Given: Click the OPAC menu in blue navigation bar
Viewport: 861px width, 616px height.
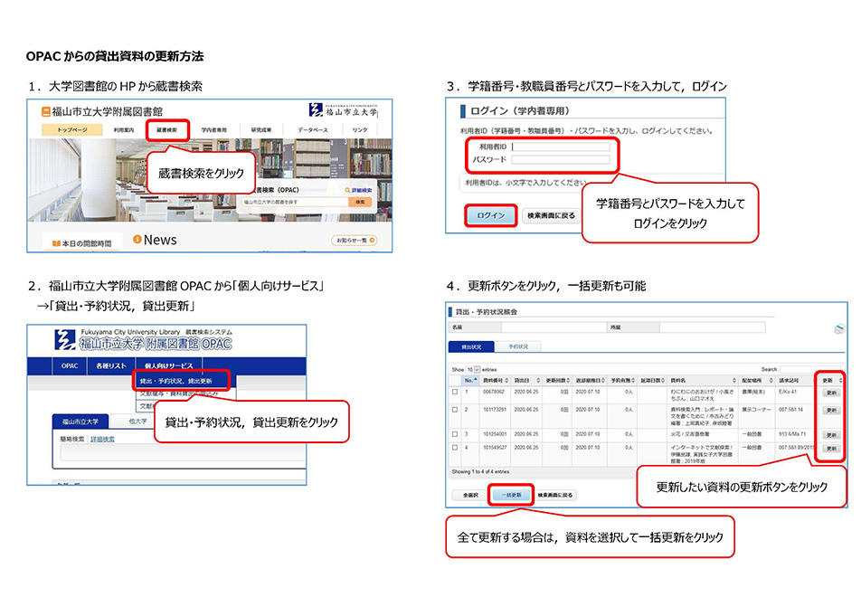Looking at the screenshot, I should point(70,365).
